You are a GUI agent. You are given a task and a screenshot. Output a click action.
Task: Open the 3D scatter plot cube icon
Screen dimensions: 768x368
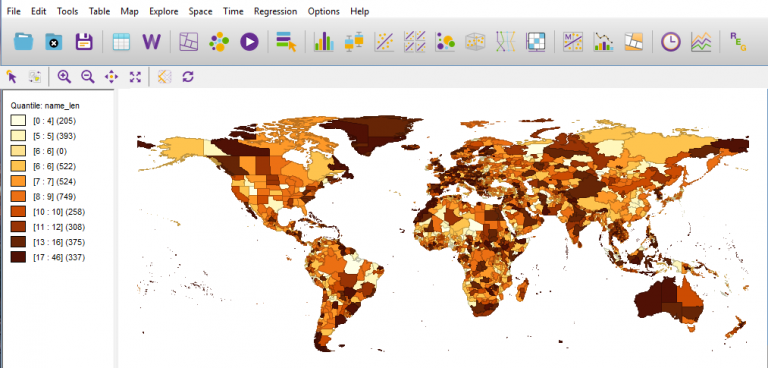click(x=475, y=42)
